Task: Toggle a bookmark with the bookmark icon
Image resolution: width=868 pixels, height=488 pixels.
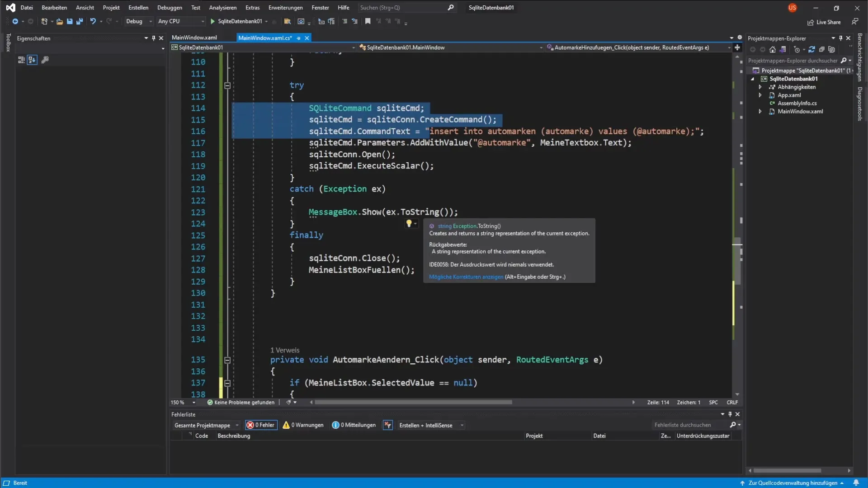Action: coord(368,21)
